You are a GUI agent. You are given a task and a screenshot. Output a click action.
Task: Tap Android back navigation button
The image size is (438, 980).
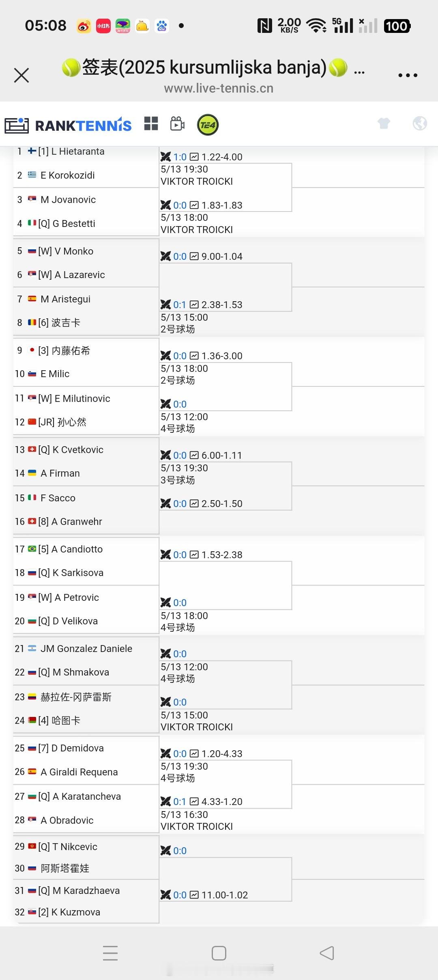tap(327, 953)
